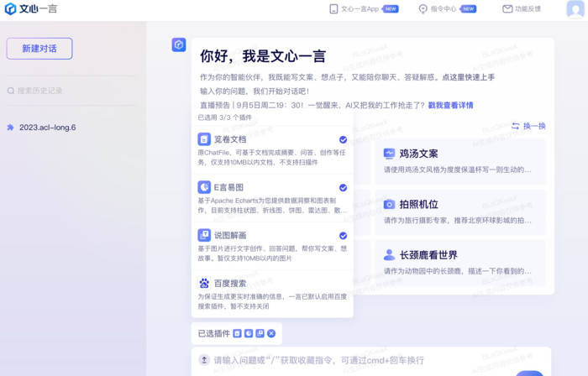Click the lightbulb icon beside 指令中心
Screen dimensions: 588x376
click(423, 9)
